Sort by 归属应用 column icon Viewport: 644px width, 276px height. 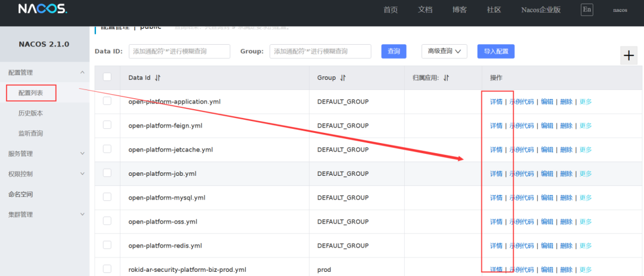tap(447, 77)
